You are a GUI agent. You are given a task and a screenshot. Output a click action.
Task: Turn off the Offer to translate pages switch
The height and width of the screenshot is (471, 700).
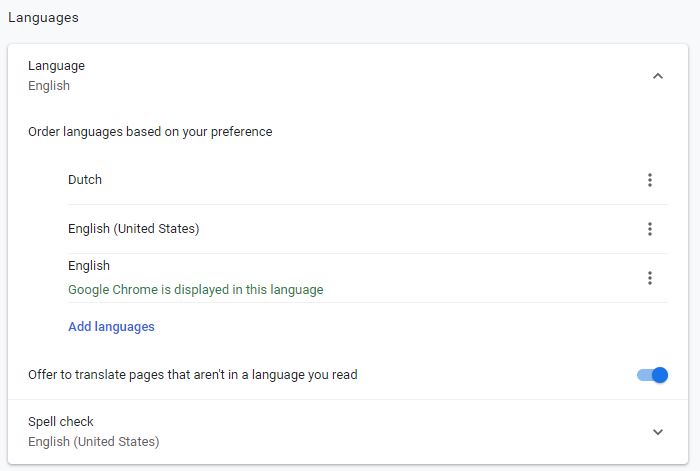[652, 375]
